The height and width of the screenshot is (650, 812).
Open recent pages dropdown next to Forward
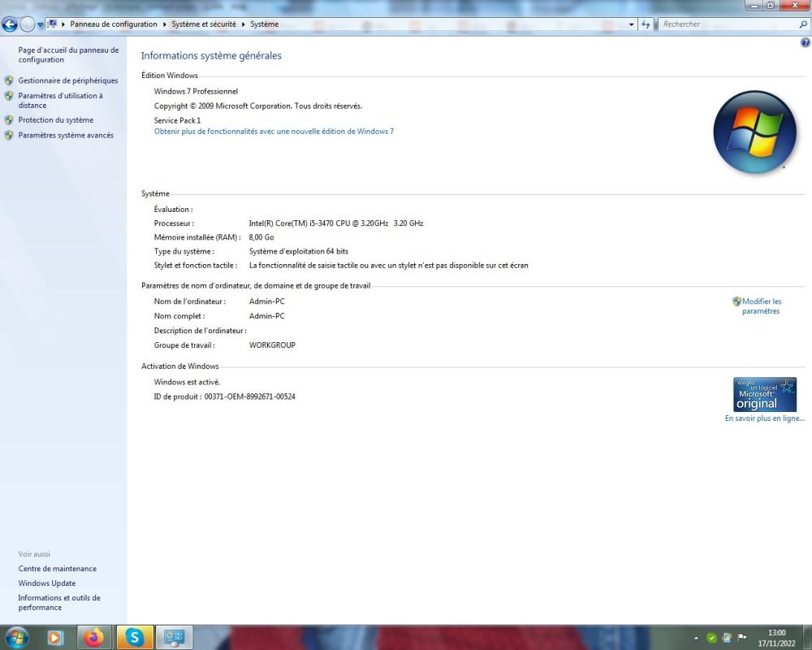pos(41,24)
